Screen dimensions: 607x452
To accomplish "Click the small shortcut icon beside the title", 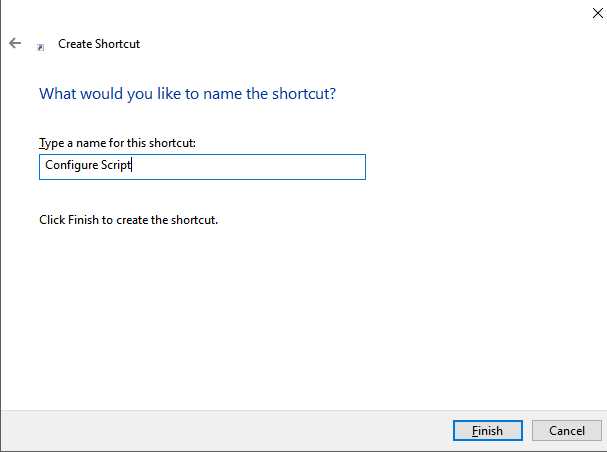I will pos(40,46).
